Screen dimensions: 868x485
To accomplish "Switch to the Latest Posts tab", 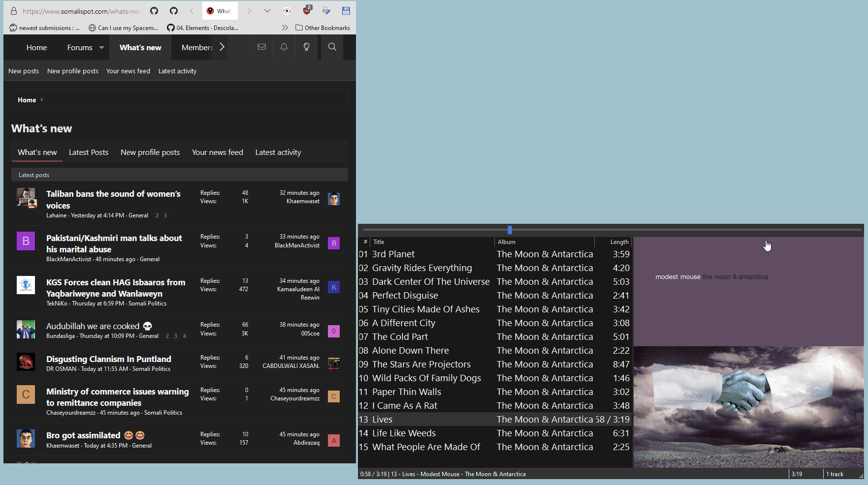I will (89, 152).
